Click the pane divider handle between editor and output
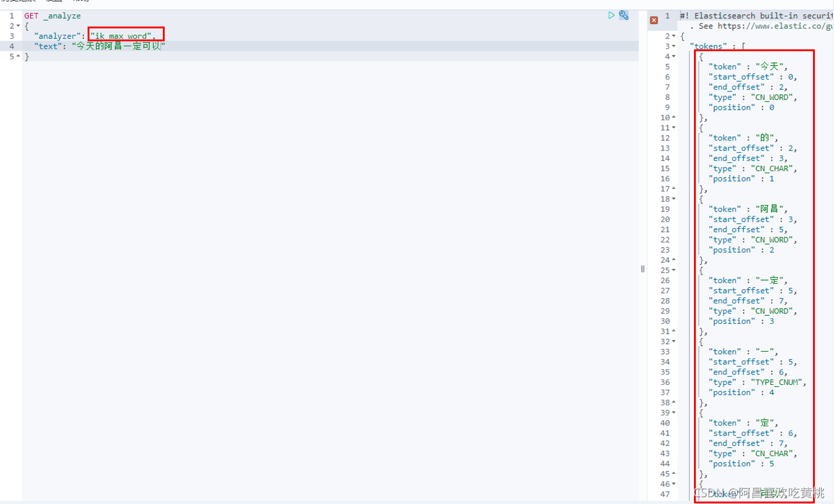The image size is (834, 504). pyautogui.click(x=642, y=268)
